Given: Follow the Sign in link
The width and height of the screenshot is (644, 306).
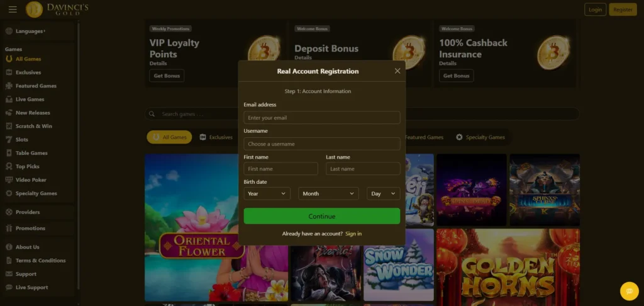Looking at the screenshot, I should point(353,234).
